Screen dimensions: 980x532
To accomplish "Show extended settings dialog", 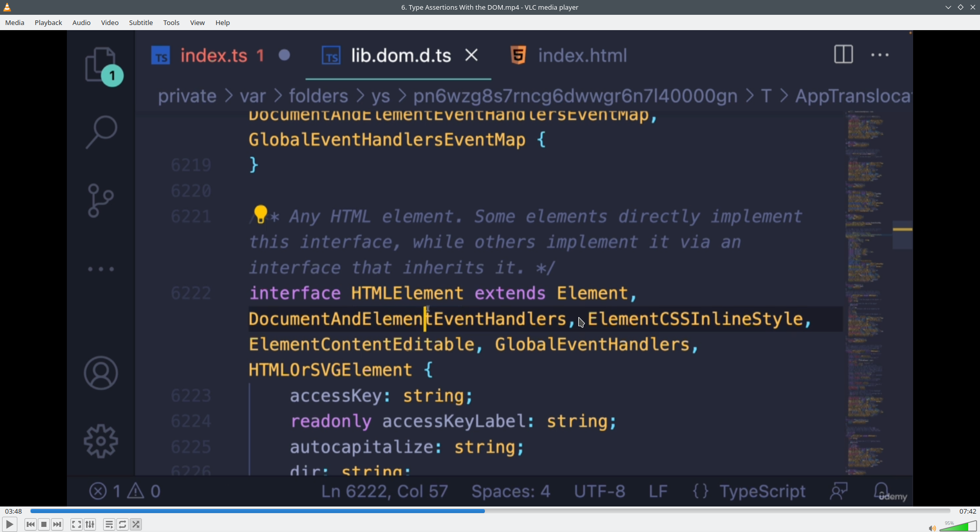I will 90,524.
